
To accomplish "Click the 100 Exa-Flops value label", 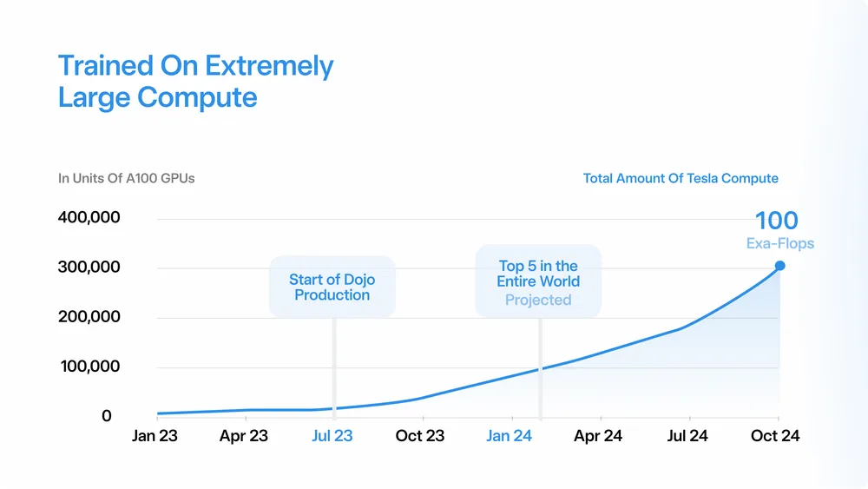I will [779, 229].
